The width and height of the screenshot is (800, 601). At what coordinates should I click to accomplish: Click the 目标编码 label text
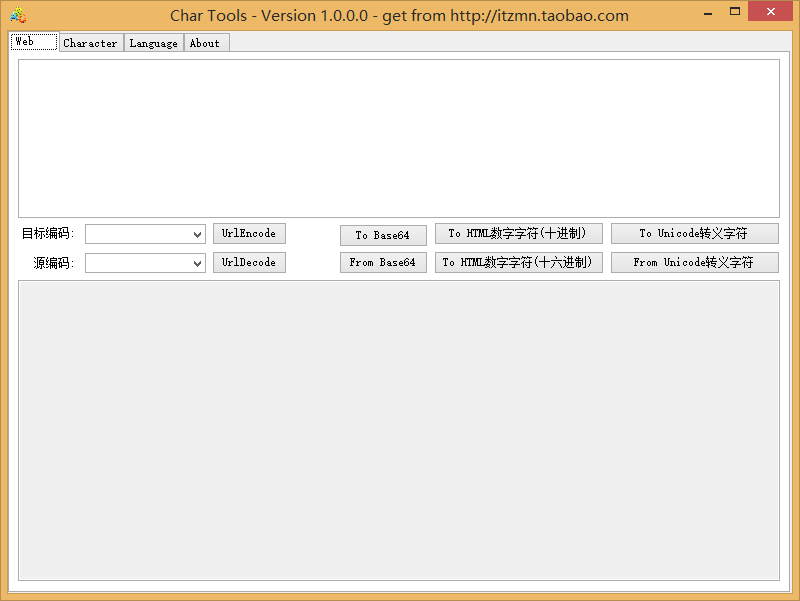(x=47, y=234)
